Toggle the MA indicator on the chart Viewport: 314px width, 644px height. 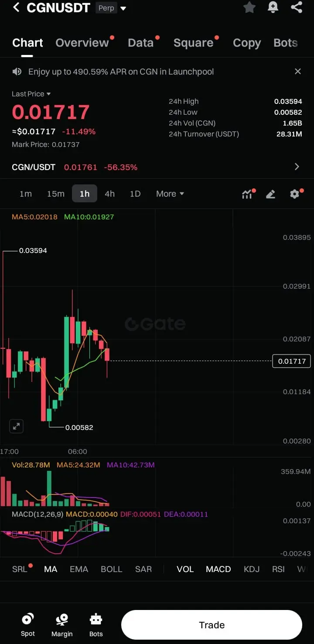[51, 569]
